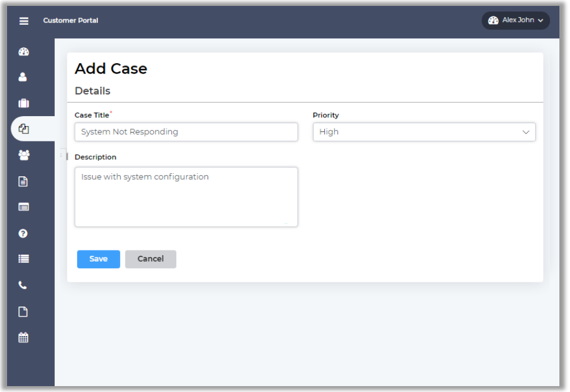Open the question mark help icon
570x392 pixels.
[x=24, y=233]
